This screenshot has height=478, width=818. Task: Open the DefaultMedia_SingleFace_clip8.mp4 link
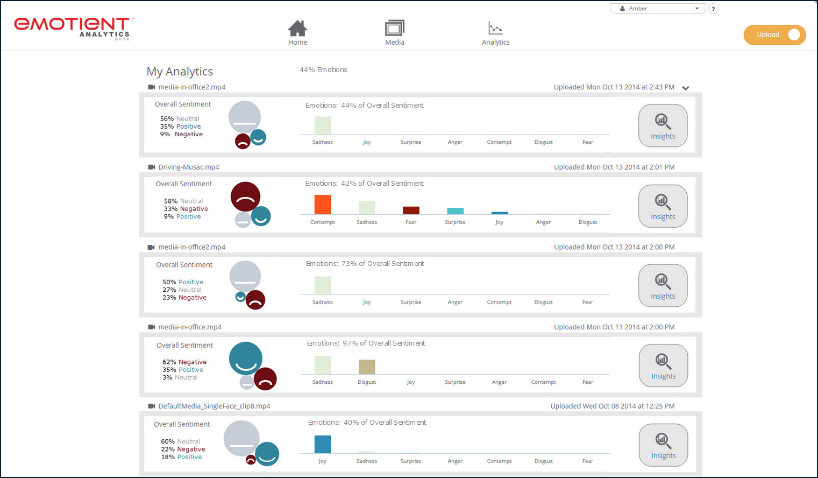(214, 407)
